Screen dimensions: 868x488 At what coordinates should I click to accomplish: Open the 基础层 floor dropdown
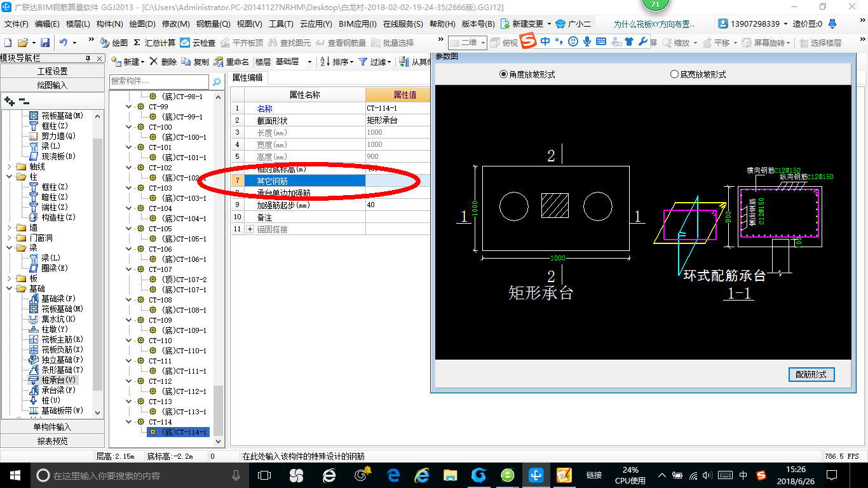pyautogui.click(x=310, y=62)
